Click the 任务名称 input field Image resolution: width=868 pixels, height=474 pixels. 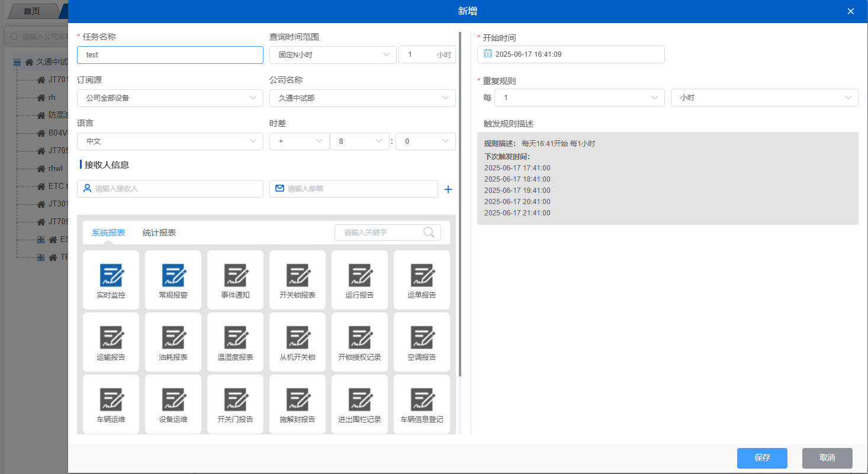[x=170, y=55]
